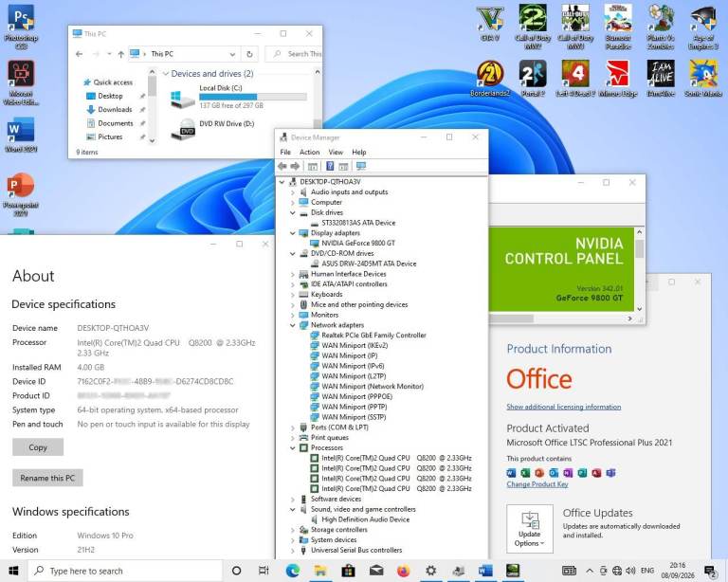Viewport: 728px width, 582px height.
Task: Open the notification center icon
Action: coord(710,571)
